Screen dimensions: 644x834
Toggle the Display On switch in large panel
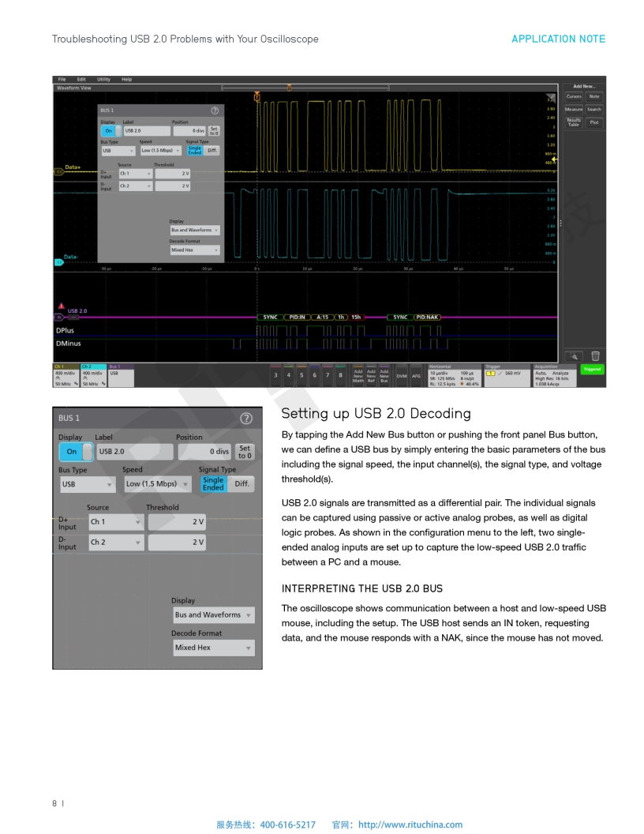pyautogui.click(x=75, y=452)
